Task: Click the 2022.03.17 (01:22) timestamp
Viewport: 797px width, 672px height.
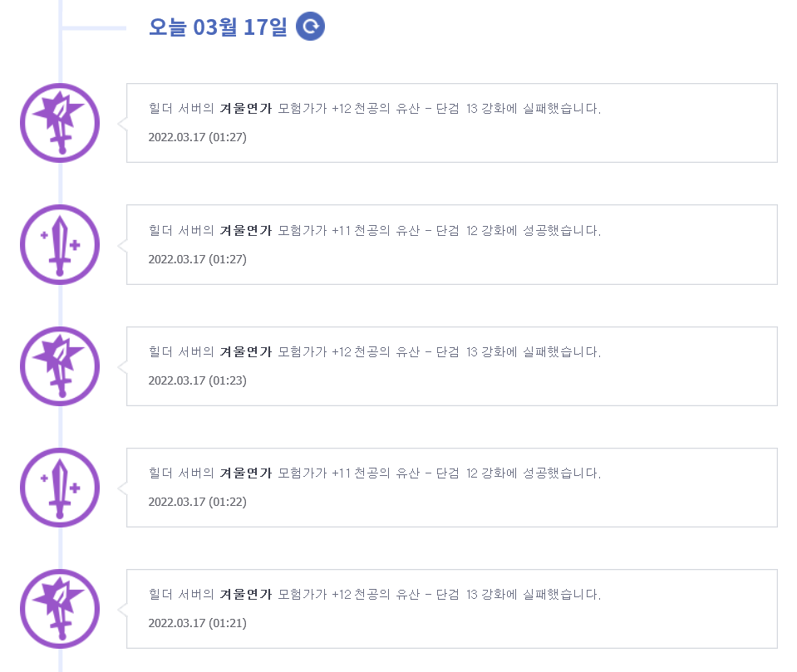Action: coord(197,502)
